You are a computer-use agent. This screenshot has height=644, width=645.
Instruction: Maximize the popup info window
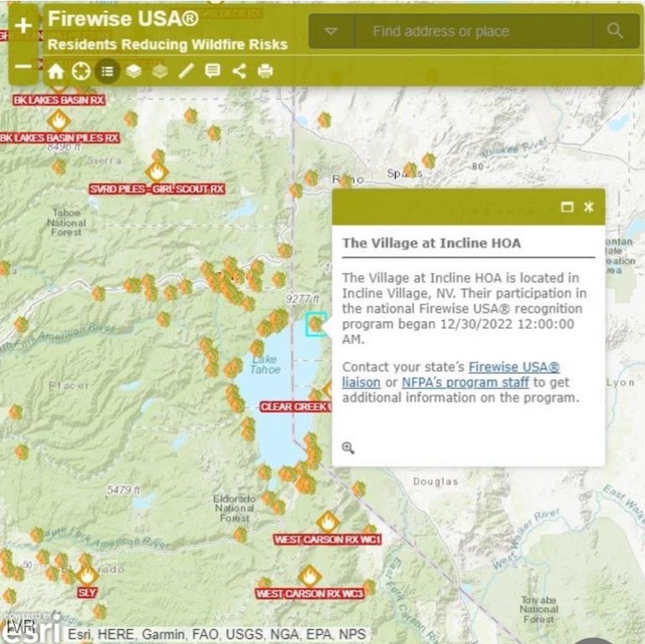(x=567, y=207)
